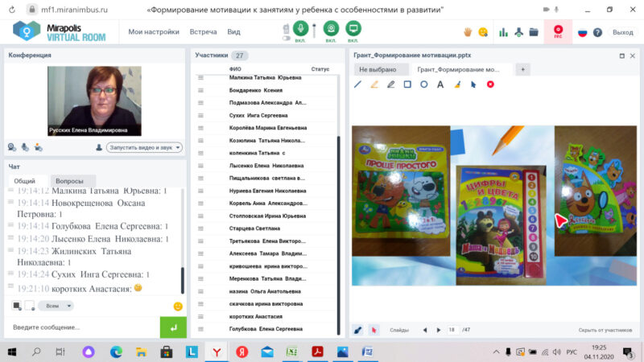The width and height of the screenshot is (644, 362).
Task: Open Microsoft Edge in taskbar
Action: point(116,352)
